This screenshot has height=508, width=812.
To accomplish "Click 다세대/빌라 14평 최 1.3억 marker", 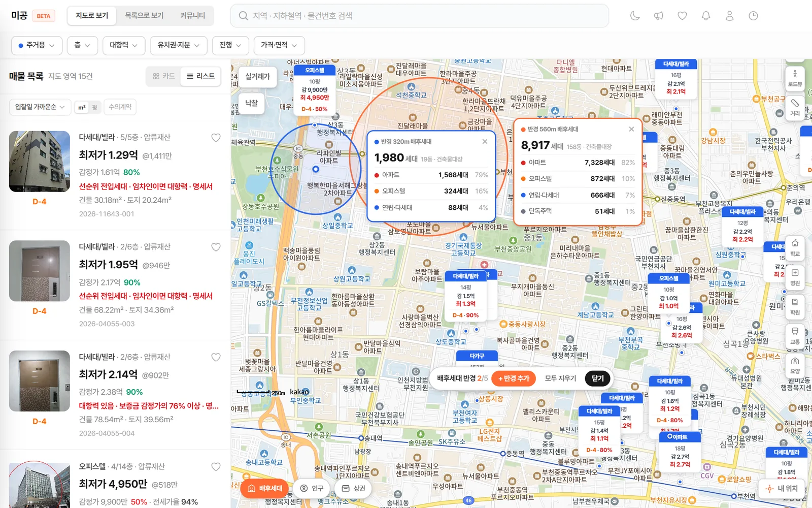I will (465, 296).
